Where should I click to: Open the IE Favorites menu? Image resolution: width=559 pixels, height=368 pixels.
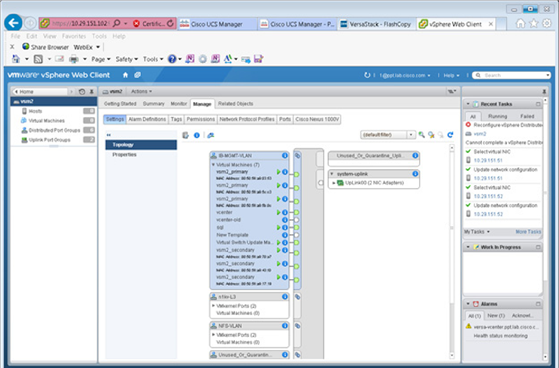click(x=74, y=36)
